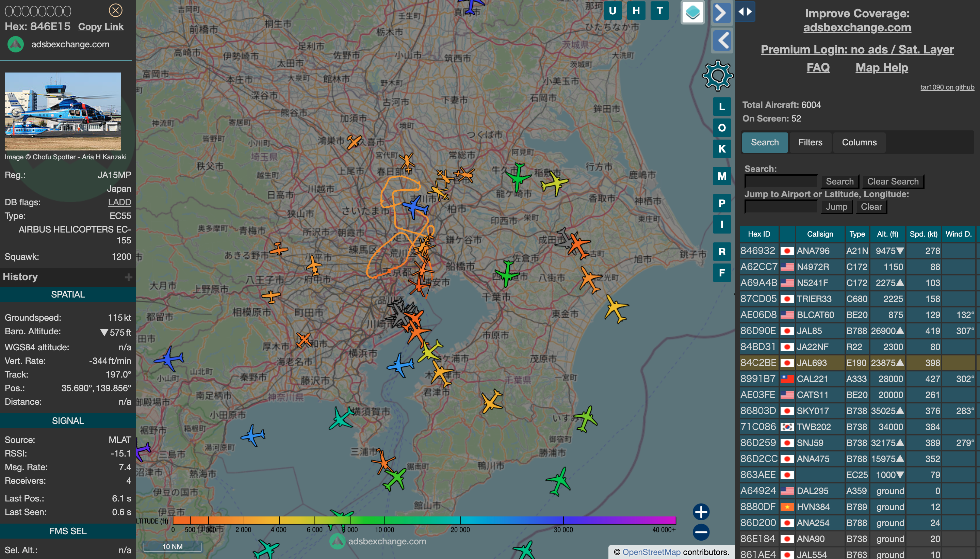
Task: Toggle the F button
Action: (x=722, y=273)
